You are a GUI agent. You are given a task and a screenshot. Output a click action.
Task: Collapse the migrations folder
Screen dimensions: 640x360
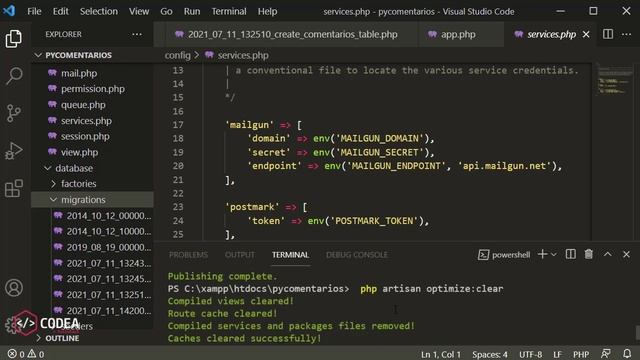[92, 200]
